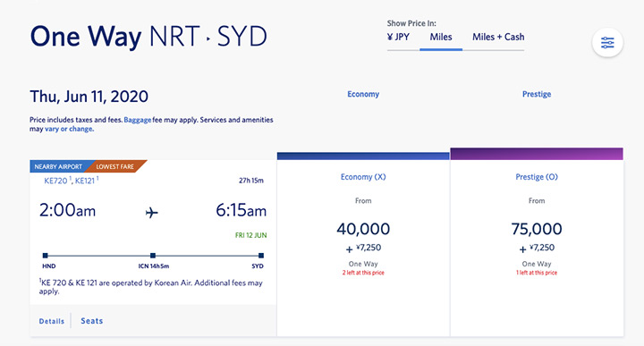The width and height of the screenshot is (644, 346).
Task: Click the 6:15am arrival time
Action: pyautogui.click(x=241, y=211)
